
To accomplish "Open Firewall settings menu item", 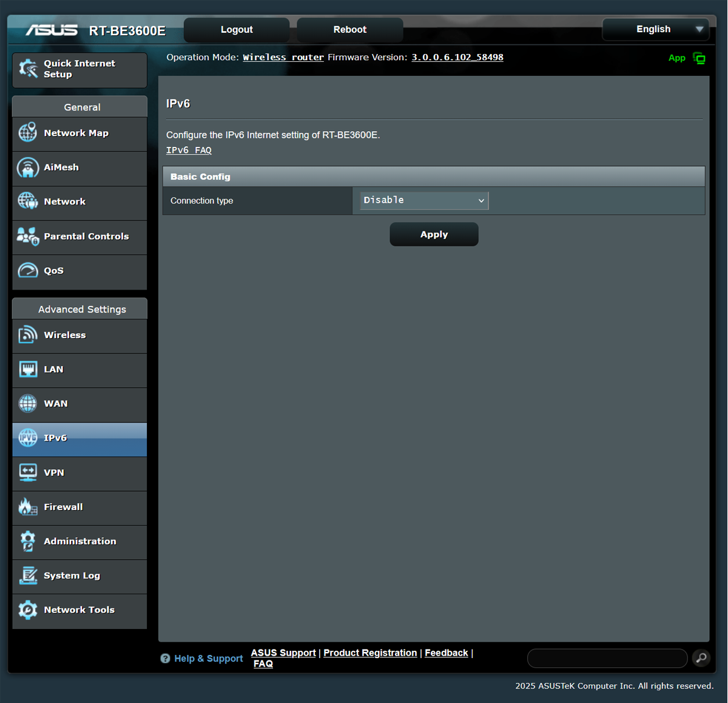I will 79,507.
